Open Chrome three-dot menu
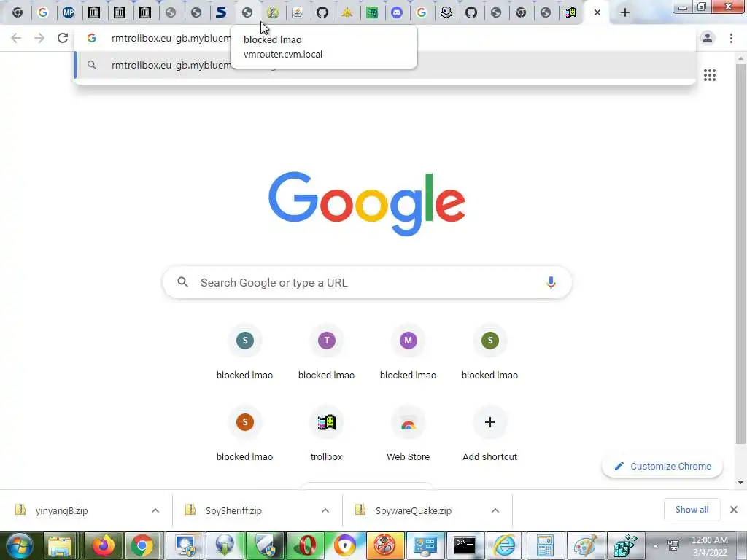 click(731, 38)
